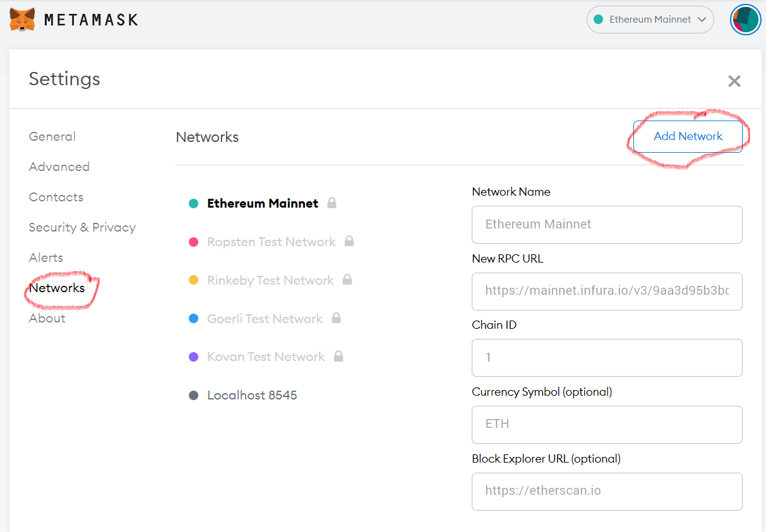Open the account avatar menu
The image size is (766, 532).
point(745,20)
